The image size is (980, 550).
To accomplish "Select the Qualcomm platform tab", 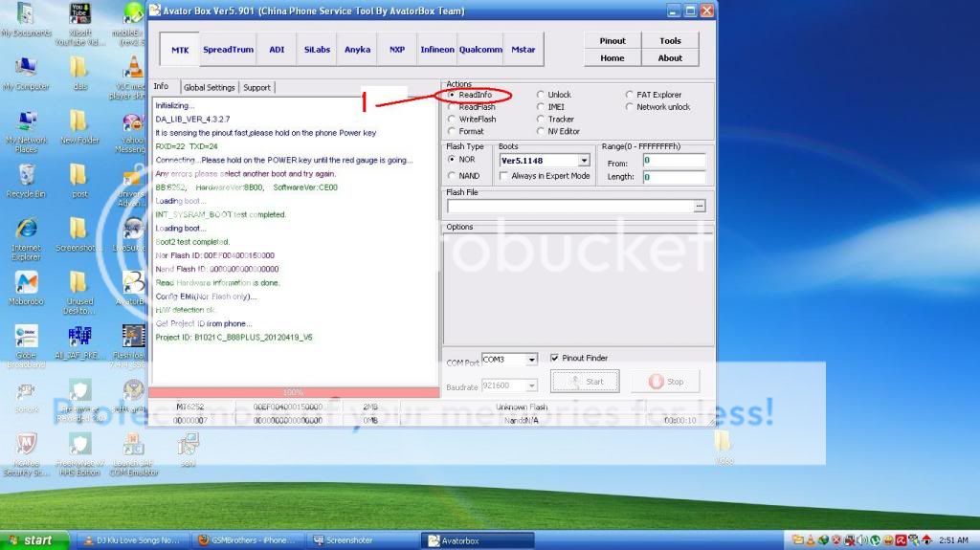I will [480, 50].
